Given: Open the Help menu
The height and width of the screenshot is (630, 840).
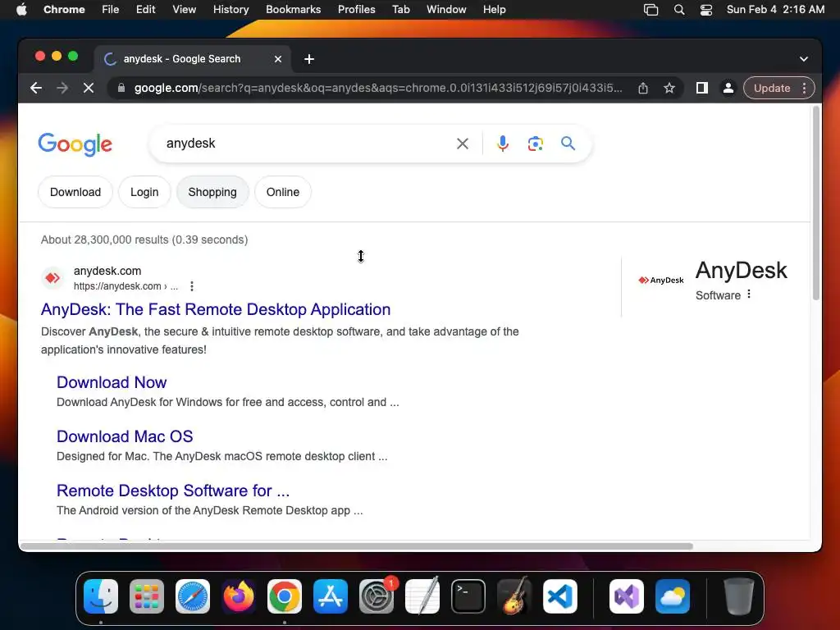Looking at the screenshot, I should 494,10.
